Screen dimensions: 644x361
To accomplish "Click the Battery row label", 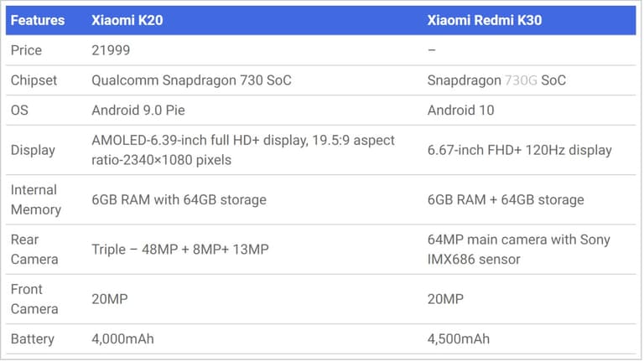I will point(33,338).
